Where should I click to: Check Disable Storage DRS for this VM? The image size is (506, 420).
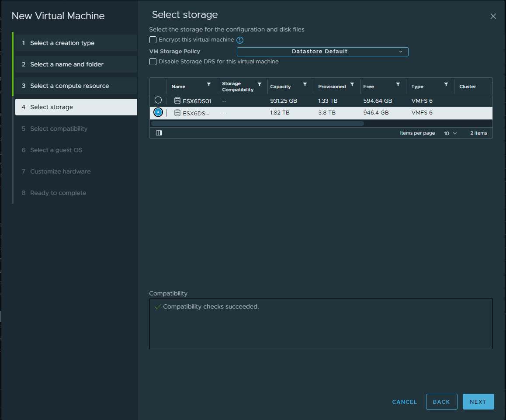(x=153, y=62)
